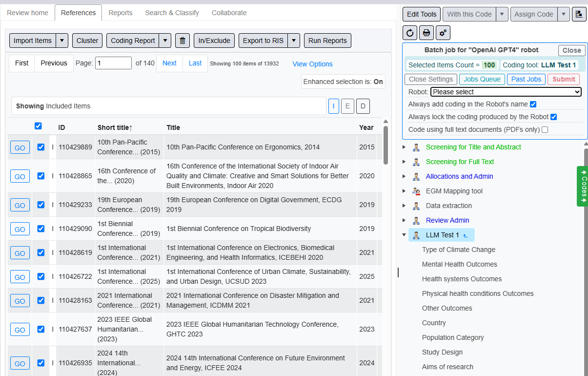This screenshot has height=376, width=588.
Task: Uncheck 'Always lock the coding produced by the Robot'
Action: pyautogui.click(x=553, y=117)
